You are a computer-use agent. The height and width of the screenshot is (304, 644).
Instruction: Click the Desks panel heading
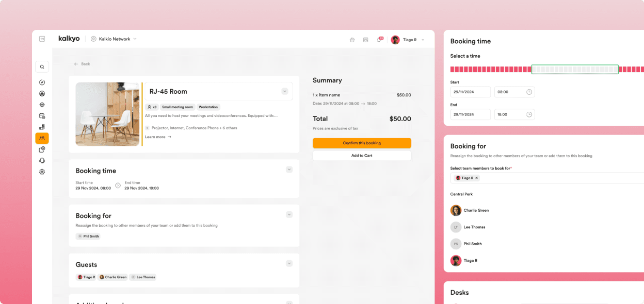point(460,292)
